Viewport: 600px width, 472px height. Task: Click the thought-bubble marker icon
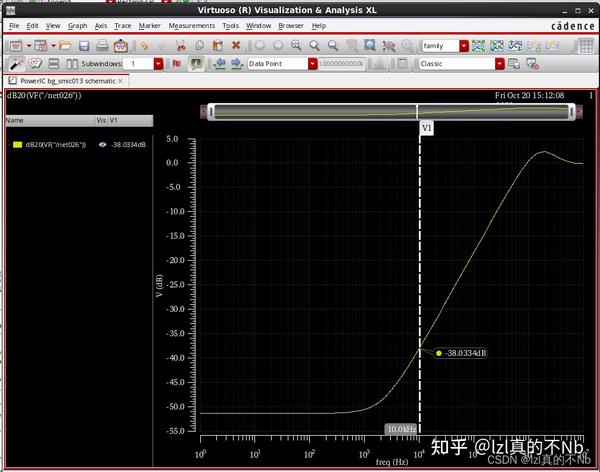(35, 64)
